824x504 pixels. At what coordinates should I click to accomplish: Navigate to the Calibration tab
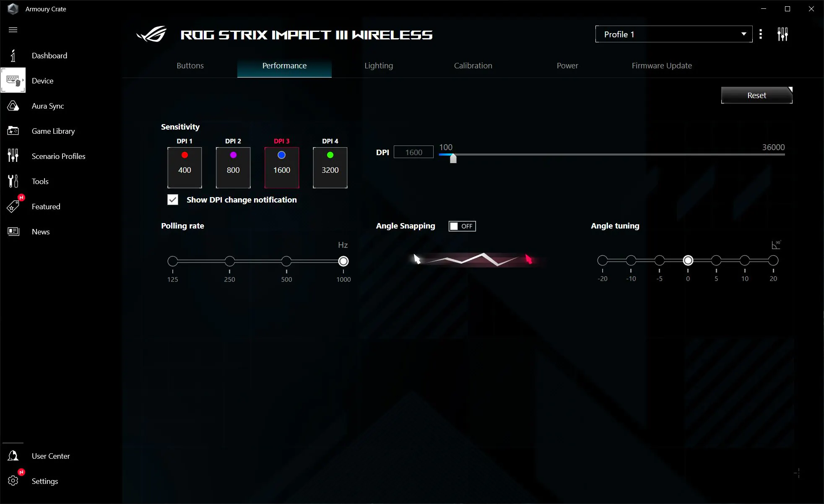pyautogui.click(x=473, y=65)
